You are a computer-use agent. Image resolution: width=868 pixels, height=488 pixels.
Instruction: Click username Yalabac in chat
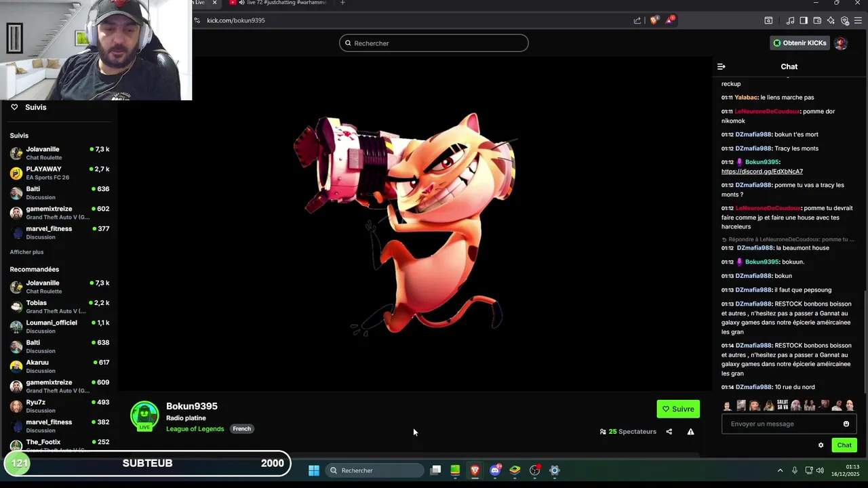pyautogui.click(x=746, y=98)
